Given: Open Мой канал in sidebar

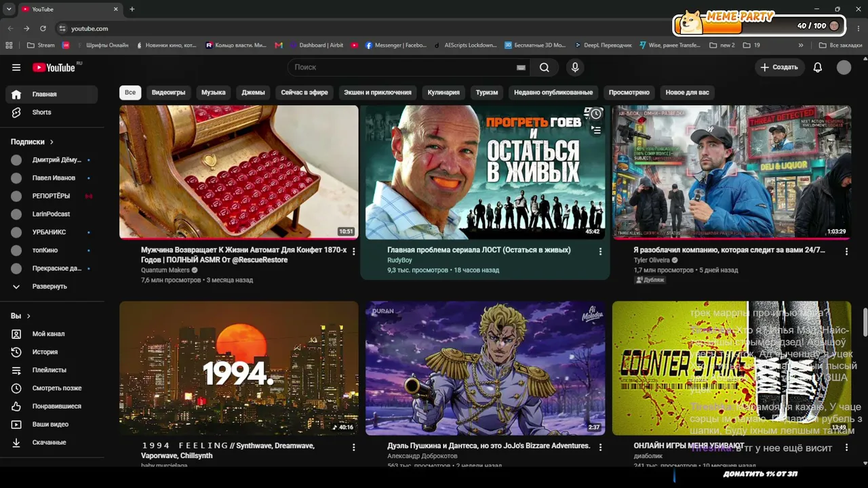Looking at the screenshot, I should point(52,334).
